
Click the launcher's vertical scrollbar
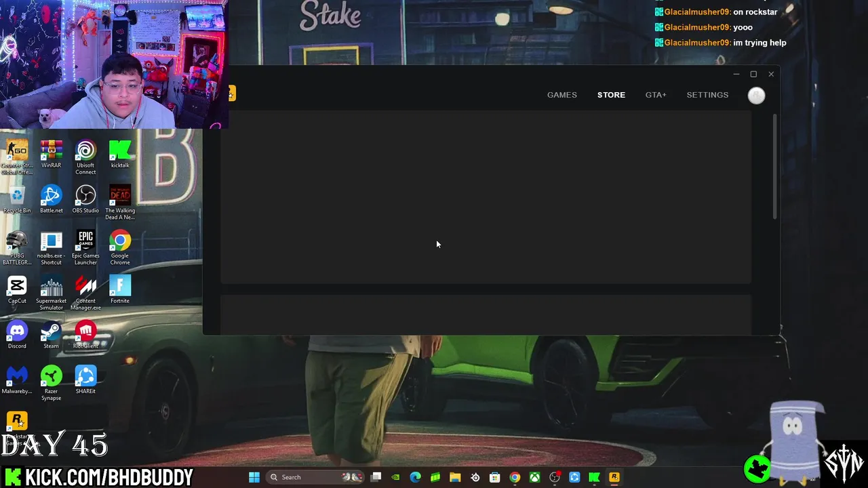tap(775, 167)
